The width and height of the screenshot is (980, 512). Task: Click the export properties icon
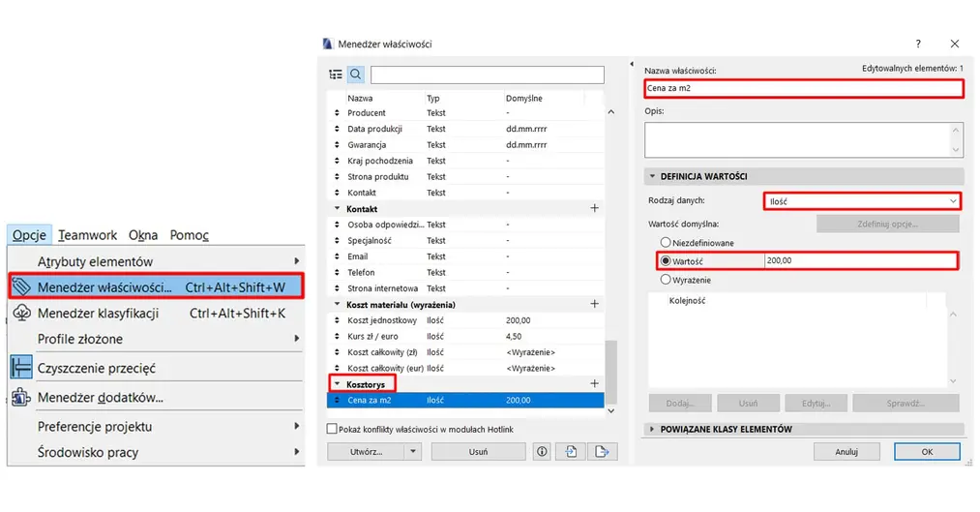(x=602, y=451)
